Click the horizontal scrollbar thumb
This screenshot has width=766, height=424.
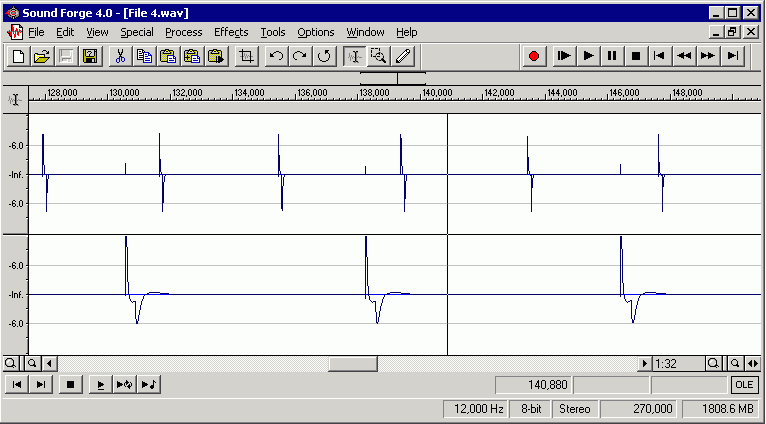coord(353,363)
